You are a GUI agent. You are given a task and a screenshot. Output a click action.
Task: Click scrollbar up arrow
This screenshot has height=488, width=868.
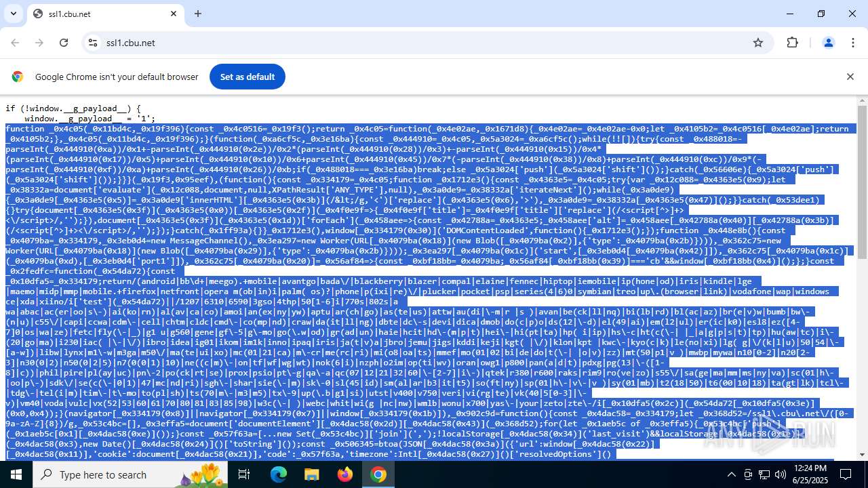tap(862, 100)
